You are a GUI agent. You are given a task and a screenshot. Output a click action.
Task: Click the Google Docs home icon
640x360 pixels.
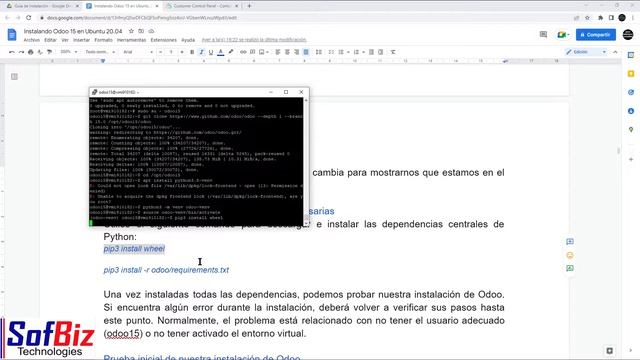point(12,35)
